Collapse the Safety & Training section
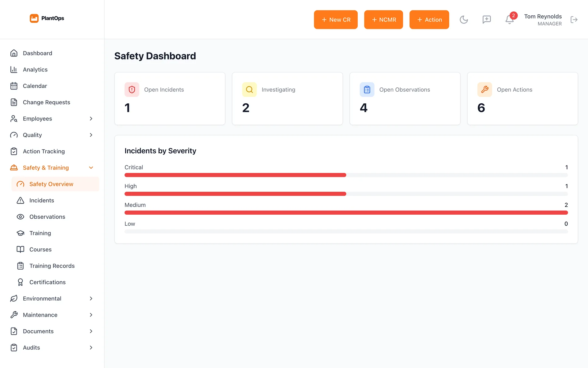This screenshot has width=588, height=368. [x=91, y=168]
